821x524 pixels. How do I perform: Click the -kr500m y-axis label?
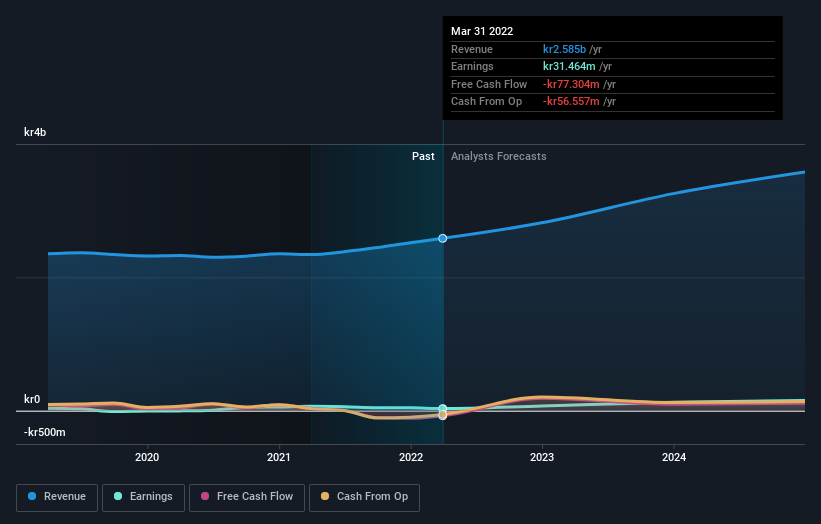tap(45, 432)
